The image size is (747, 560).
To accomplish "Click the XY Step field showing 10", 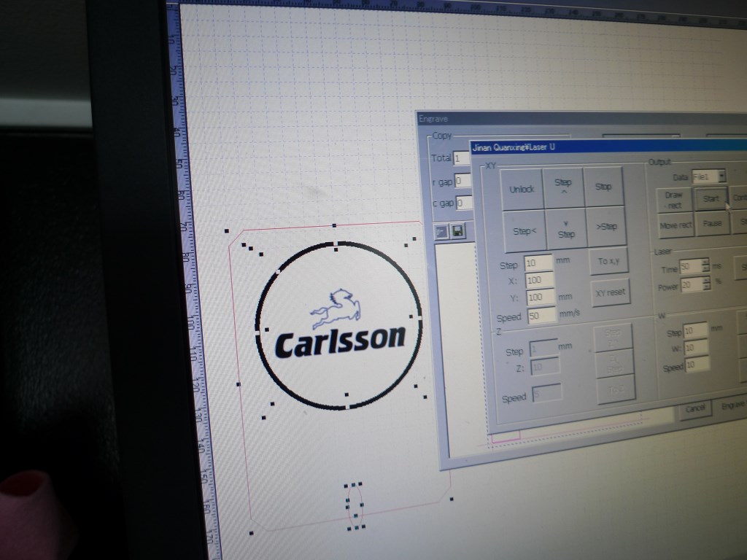I will [x=538, y=262].
